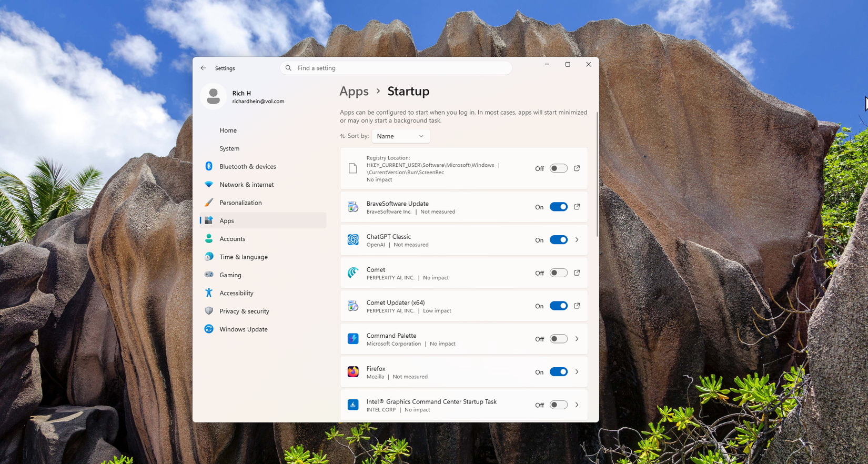This screenshot has width=868, height=464.
Task: Enable Comet startup toggle
Action: coord(559,273)
